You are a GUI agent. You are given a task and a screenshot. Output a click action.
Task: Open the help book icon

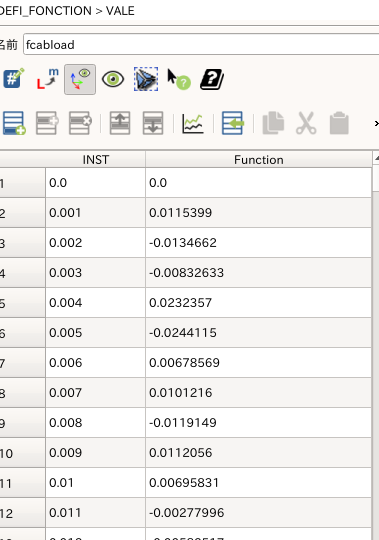[x=212, y=79]
